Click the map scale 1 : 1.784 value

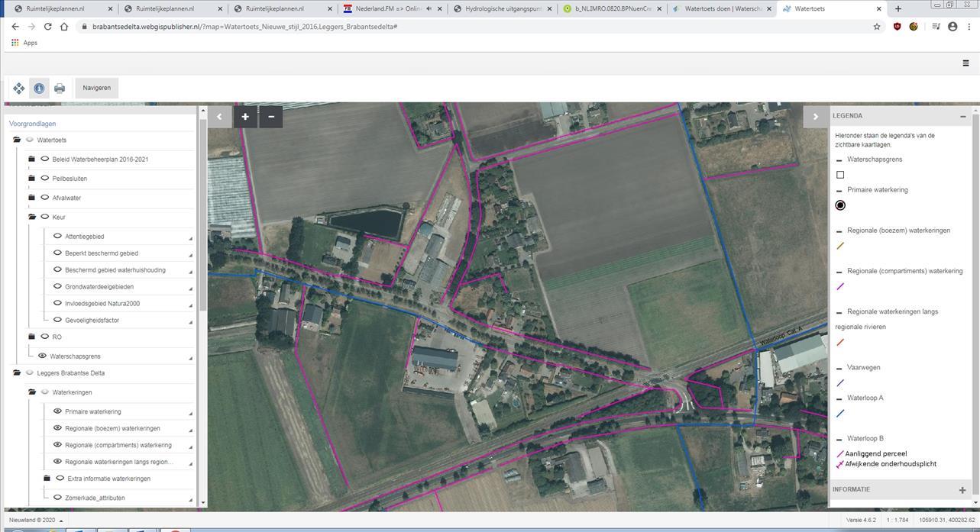(898, 520)
